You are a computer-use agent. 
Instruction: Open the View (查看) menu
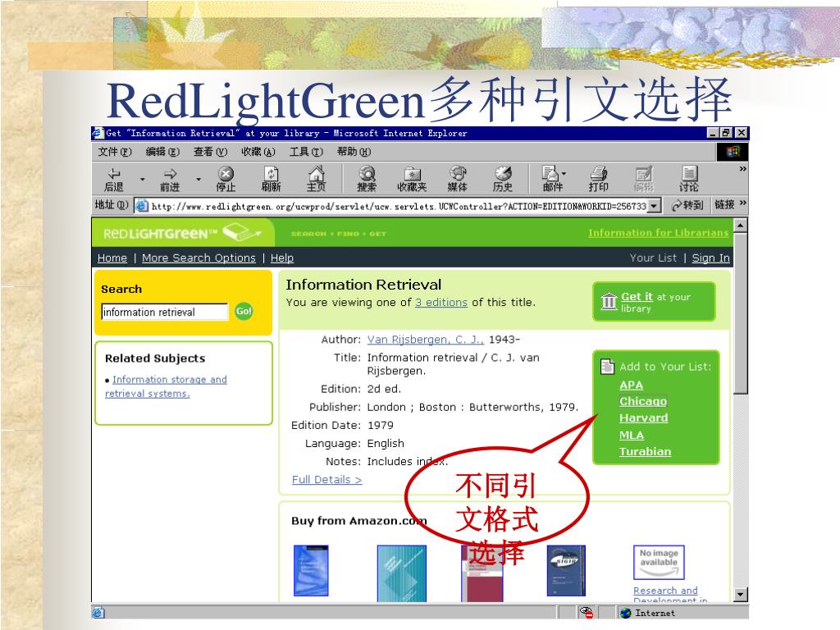tap(210, 152)
